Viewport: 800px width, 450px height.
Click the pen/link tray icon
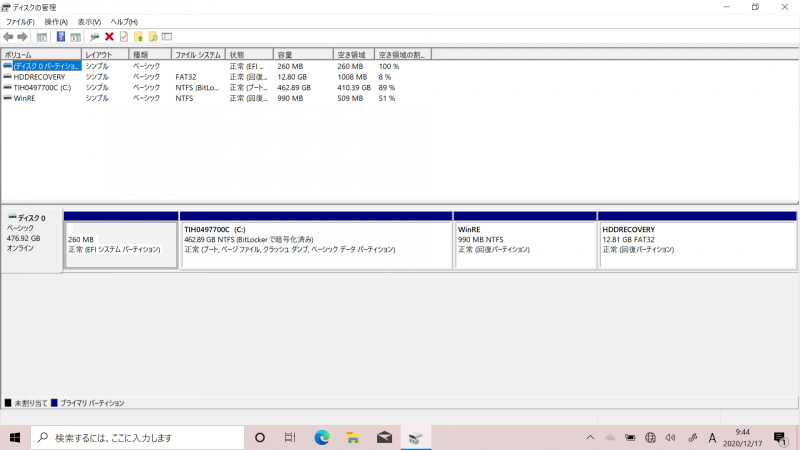(692, 438)
